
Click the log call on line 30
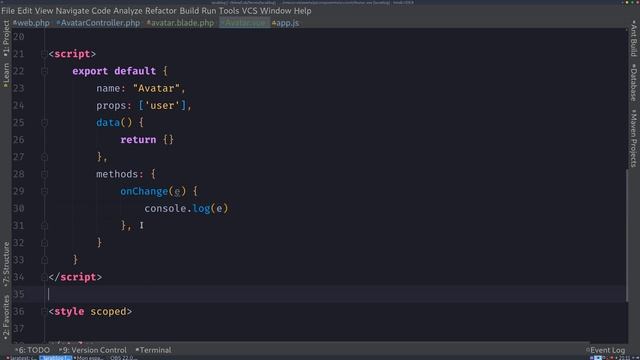[201, 208]
